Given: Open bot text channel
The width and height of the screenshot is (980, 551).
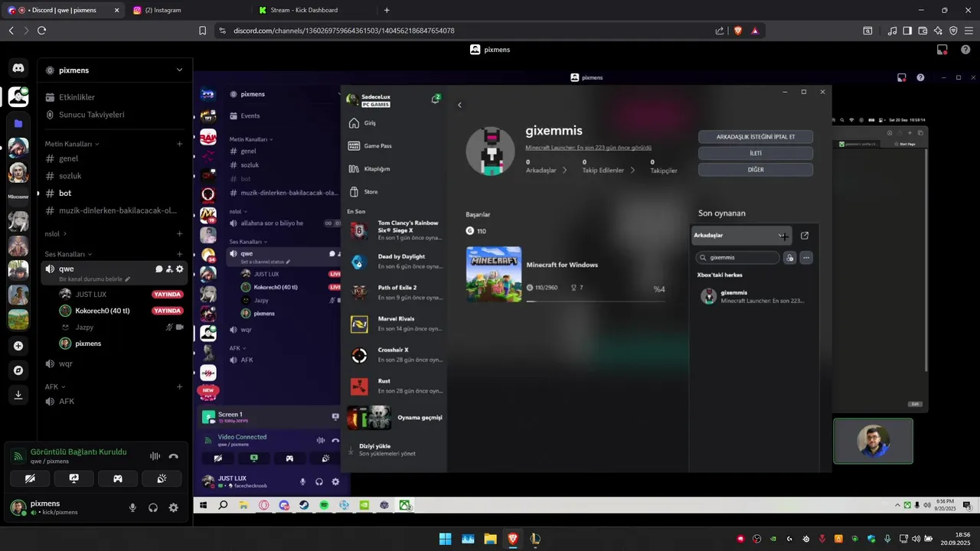Looking at the screenshot, I should click(114, 193).
